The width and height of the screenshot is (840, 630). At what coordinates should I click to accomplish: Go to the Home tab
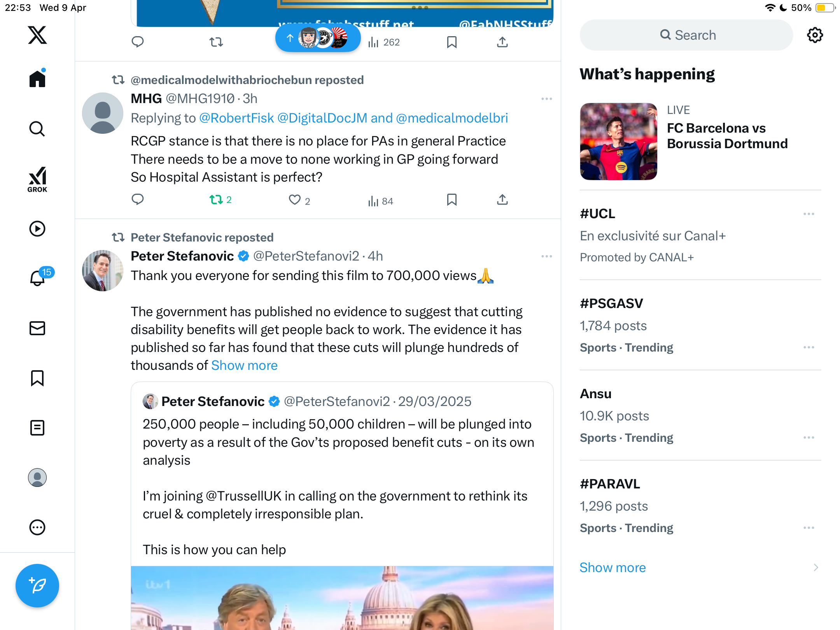[x=37, y=79]
